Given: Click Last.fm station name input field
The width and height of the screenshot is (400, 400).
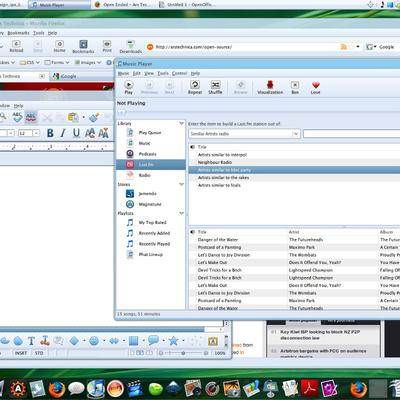Looking at the screenshot, I should coord(352,134).
